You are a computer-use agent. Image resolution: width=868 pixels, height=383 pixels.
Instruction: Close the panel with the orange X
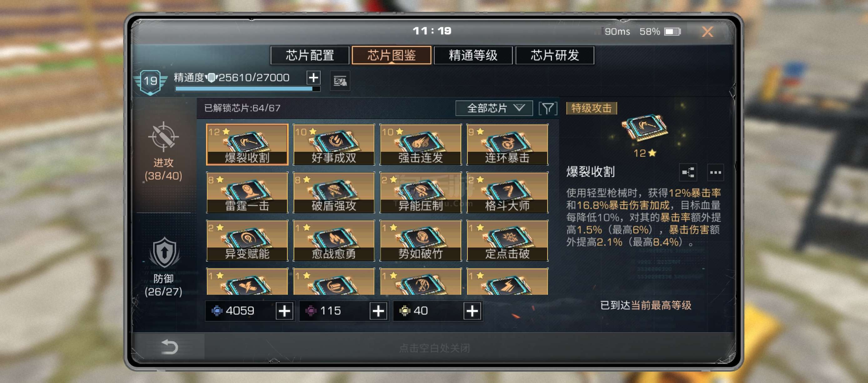[707, 32]
